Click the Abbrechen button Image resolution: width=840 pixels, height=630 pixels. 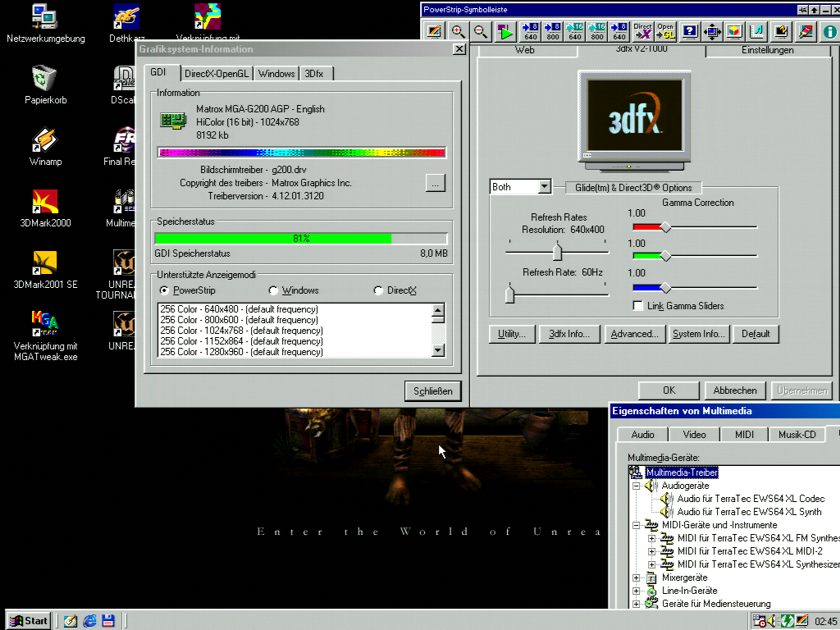734,390
